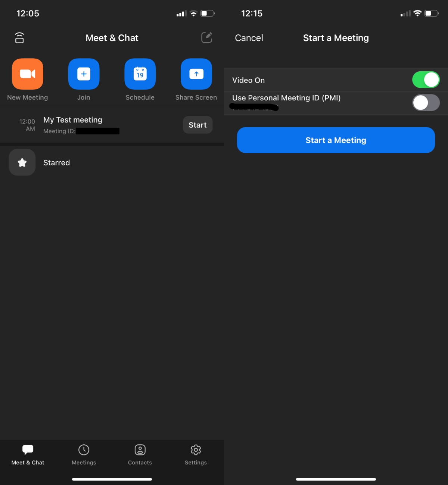Screen dimensions: 448x485
Task: Tap the Wi-Fi status icon
Action: [193, 13]
